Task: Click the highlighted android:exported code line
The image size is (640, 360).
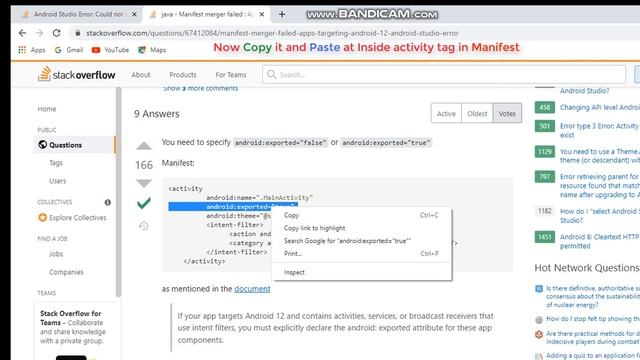Action: [x=233, y=207]
